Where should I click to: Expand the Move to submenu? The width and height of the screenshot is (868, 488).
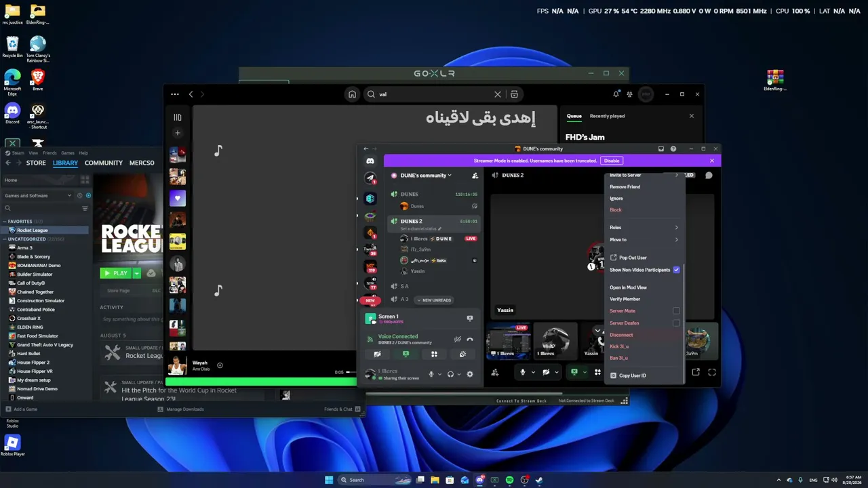[644, 239]
